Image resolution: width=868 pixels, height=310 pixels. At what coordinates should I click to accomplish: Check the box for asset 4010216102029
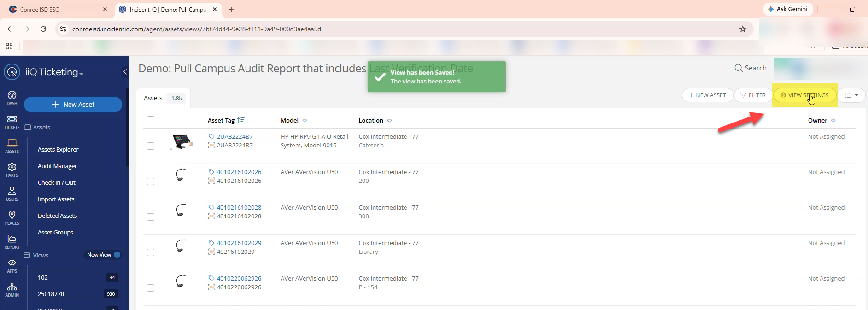click(151, 252)
